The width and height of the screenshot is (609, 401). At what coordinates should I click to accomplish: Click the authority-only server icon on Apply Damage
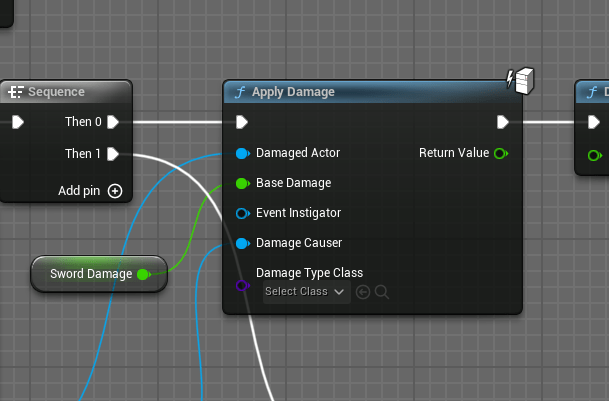coord(518,78)
